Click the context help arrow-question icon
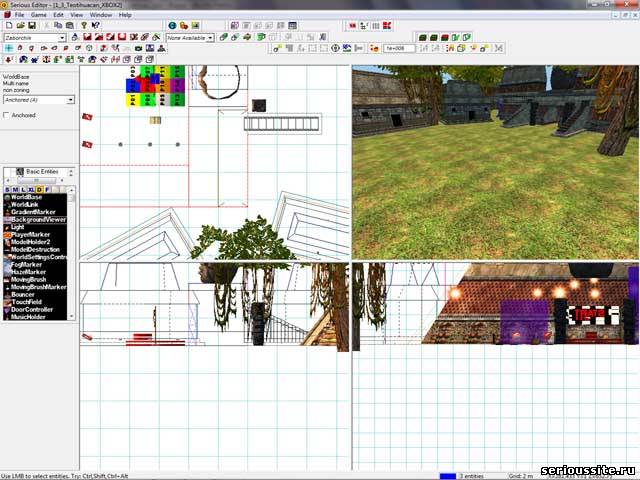Image resolution: width=640 pixels, height=480 pixels. click(x=96, y=25)
